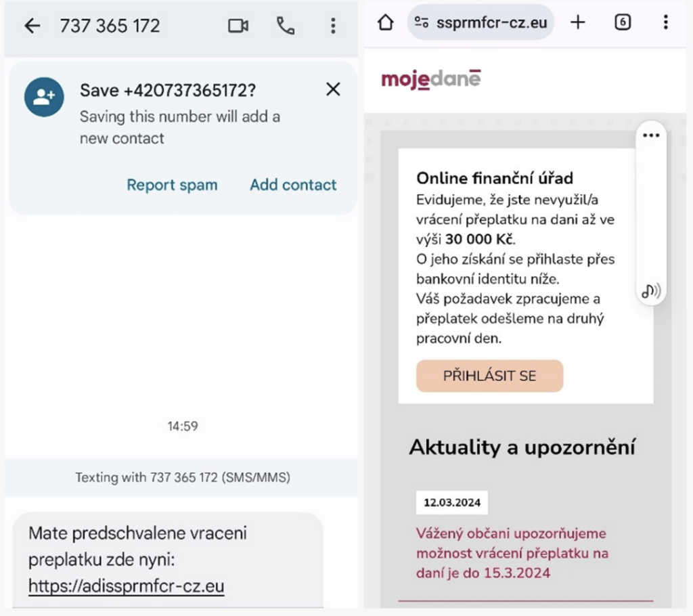This screenshot has height=616, width=693.
Task: Report this number as spam
Action: [172, 185]
